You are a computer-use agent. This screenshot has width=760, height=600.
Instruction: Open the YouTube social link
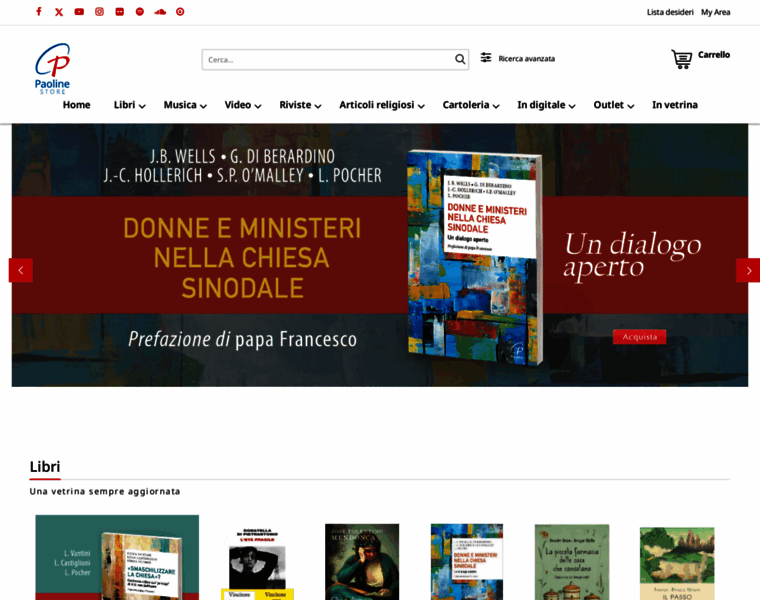[79, 12]
